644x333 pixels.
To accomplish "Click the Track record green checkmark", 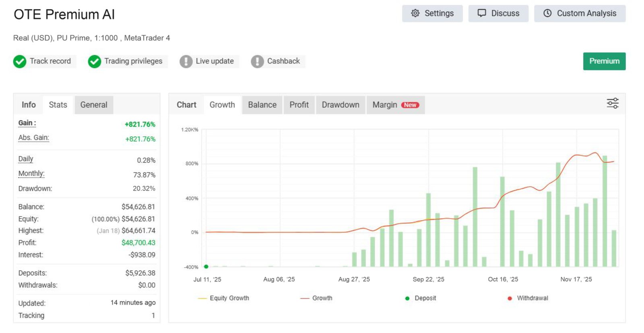I will click(x=20, y=62).
